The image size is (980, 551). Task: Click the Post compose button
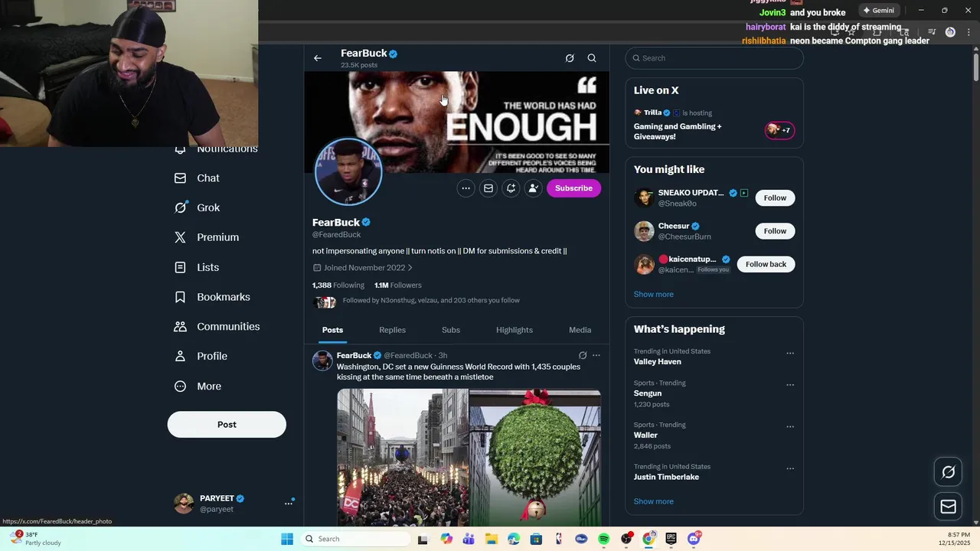tap(227, 425)
